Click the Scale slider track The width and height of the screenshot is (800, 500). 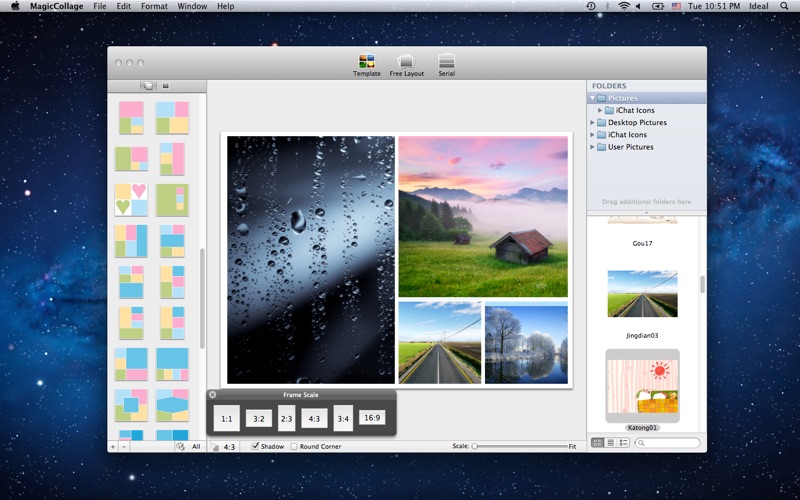click(520, 446)
